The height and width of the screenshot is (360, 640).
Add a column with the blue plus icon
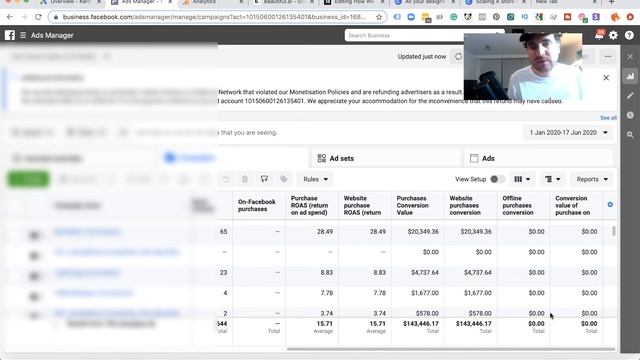click(610, 204)
